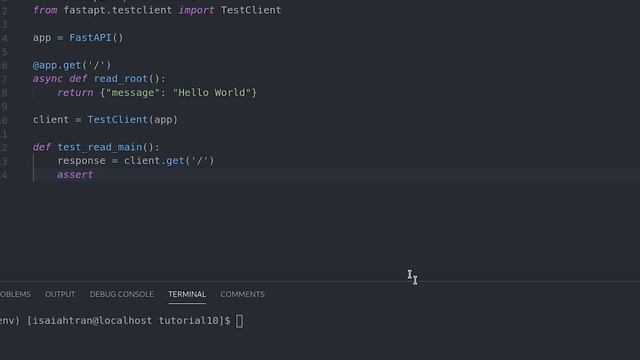This screenshot has width=640, height=360.
Task: Click 'fastapt.testclient' module name
Action: (x=118, y=10)
